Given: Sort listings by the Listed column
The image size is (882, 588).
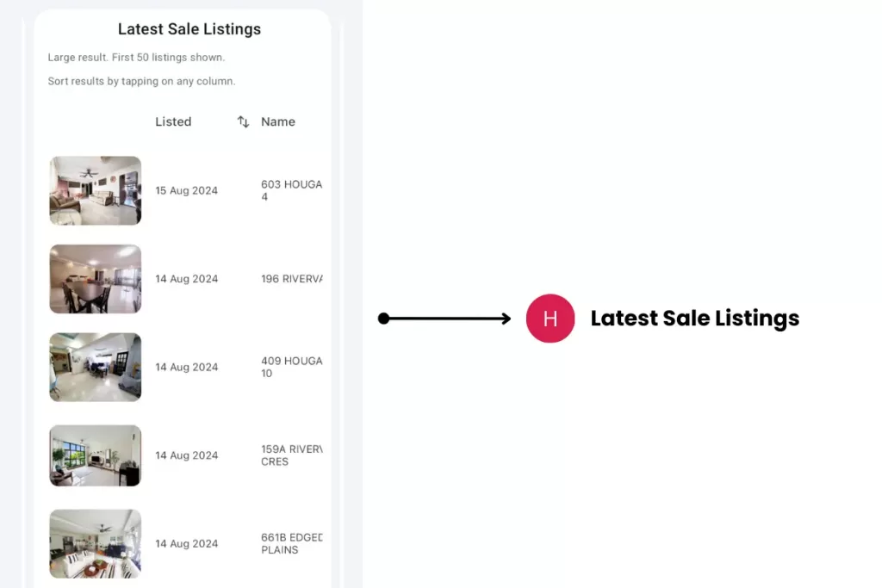Looking at the screenshot, I should 173,122.
